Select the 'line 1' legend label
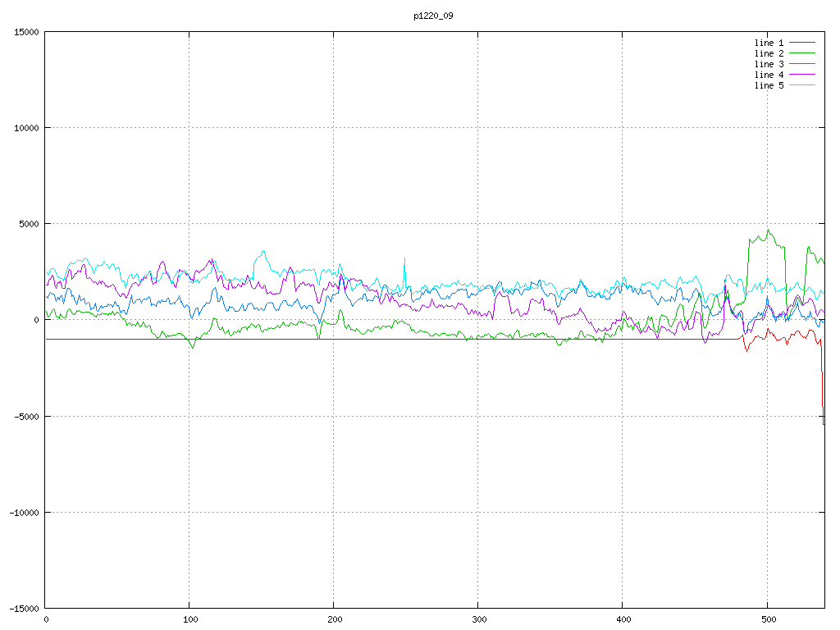This screenshot has width=840, height=630. pyautogui.click(x=769, y=43)
